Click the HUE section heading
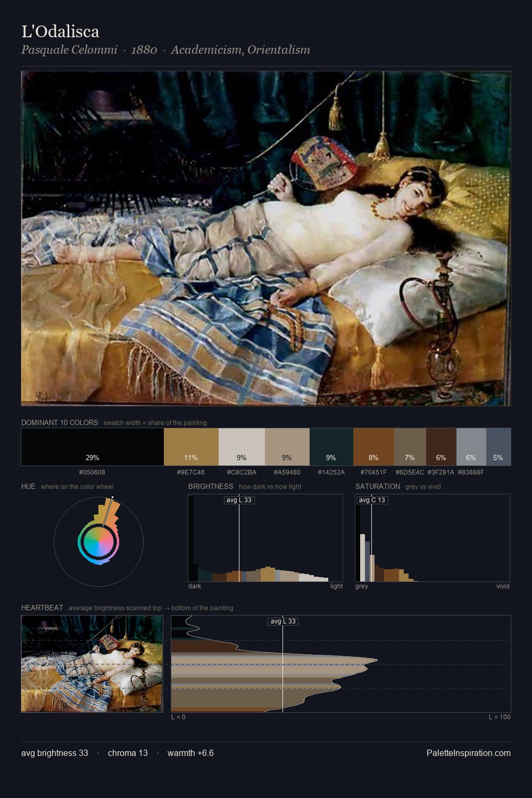532x798 pixels. point(28,486)
